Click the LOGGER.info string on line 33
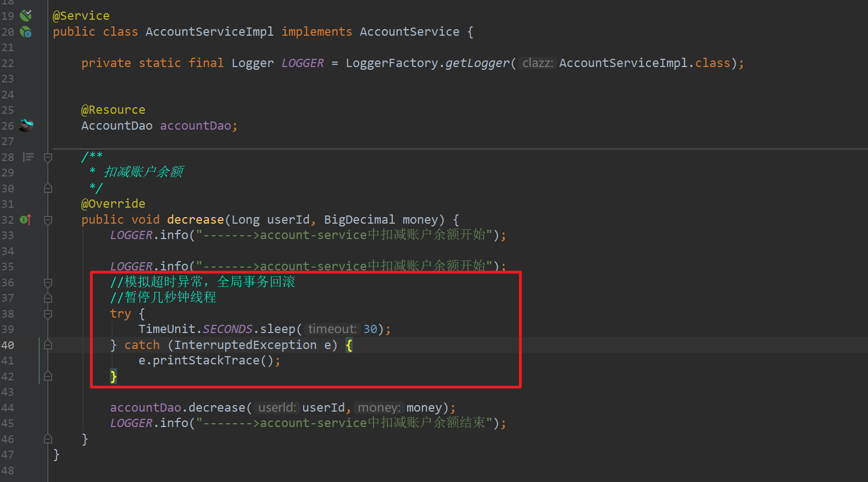The image size is (868, 482). (x=344, y=235)
